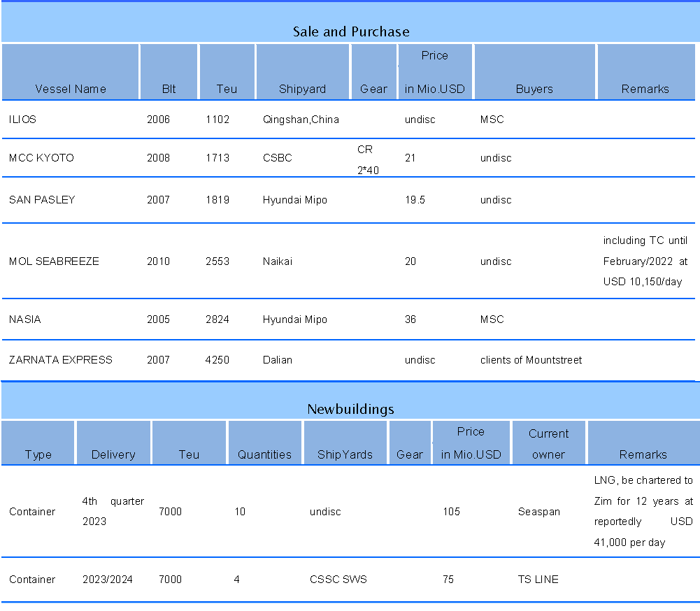Select the quantity value '4'

coord(237,580)
